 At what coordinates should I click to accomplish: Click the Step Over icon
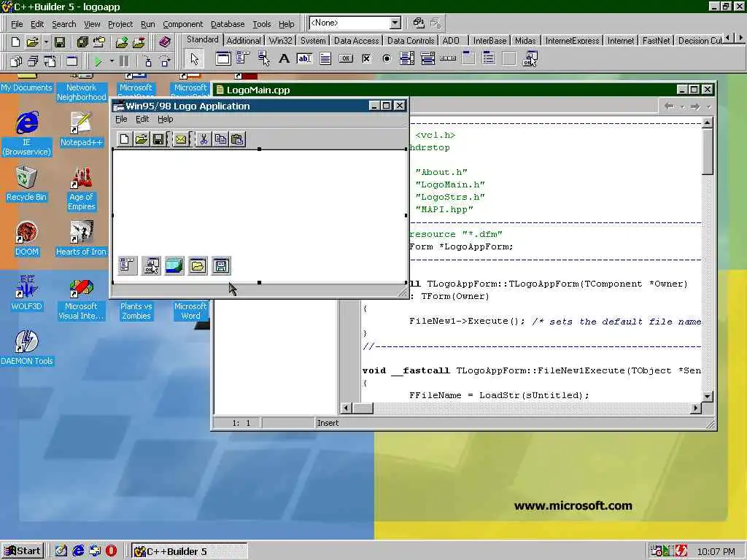165,61
